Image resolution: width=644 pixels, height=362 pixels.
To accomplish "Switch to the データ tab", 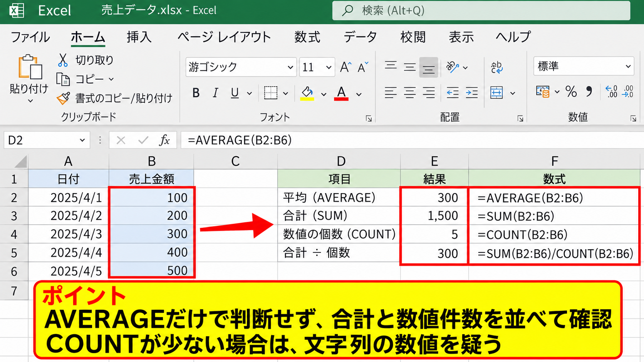I will 360,37.
